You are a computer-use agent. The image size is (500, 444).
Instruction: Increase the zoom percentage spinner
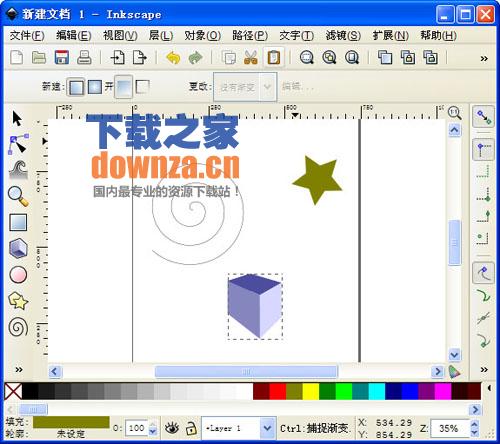tap(475, 424)
